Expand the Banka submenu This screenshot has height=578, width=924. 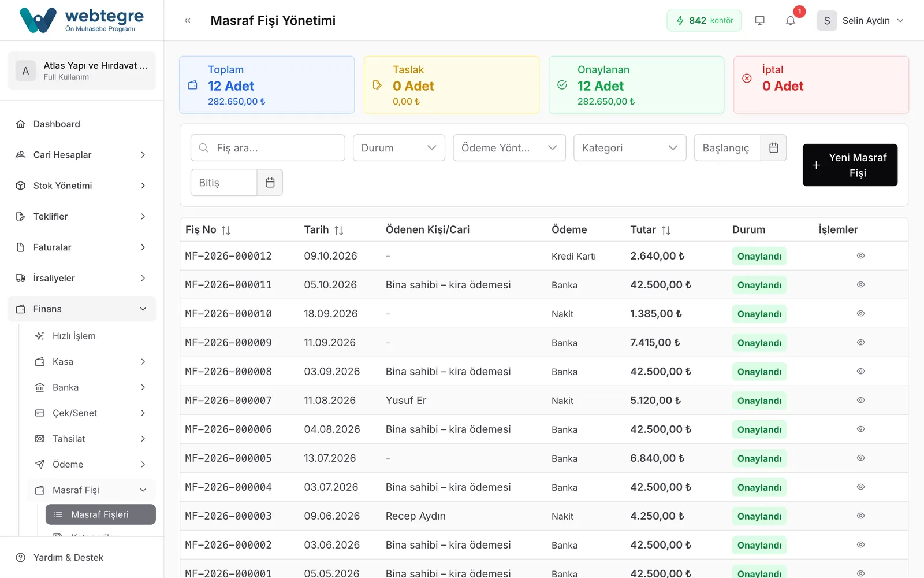(x=91, y=387)
